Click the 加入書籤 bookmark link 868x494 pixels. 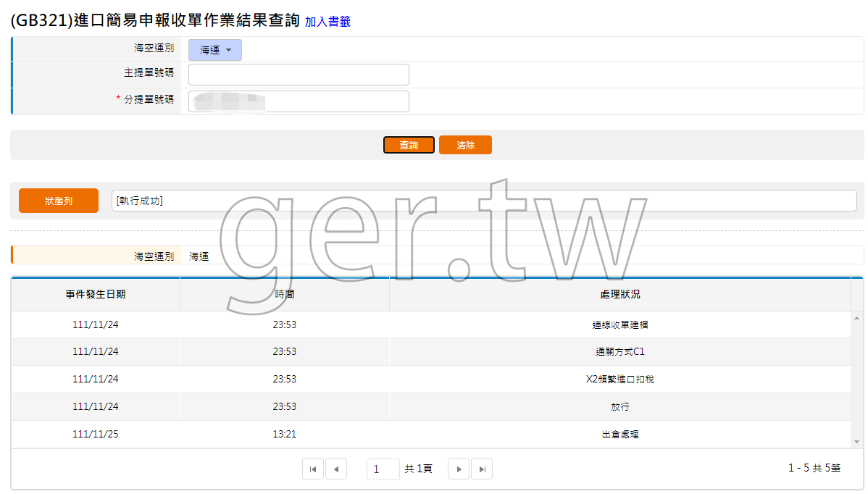[327, 22]
